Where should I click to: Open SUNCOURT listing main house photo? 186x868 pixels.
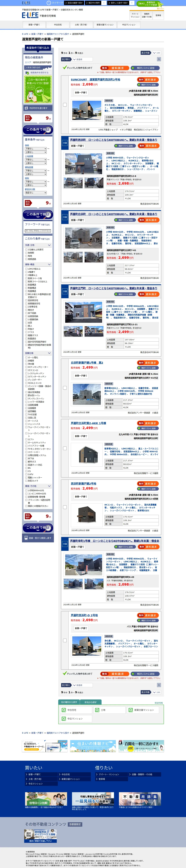click(x=87, y=111)
